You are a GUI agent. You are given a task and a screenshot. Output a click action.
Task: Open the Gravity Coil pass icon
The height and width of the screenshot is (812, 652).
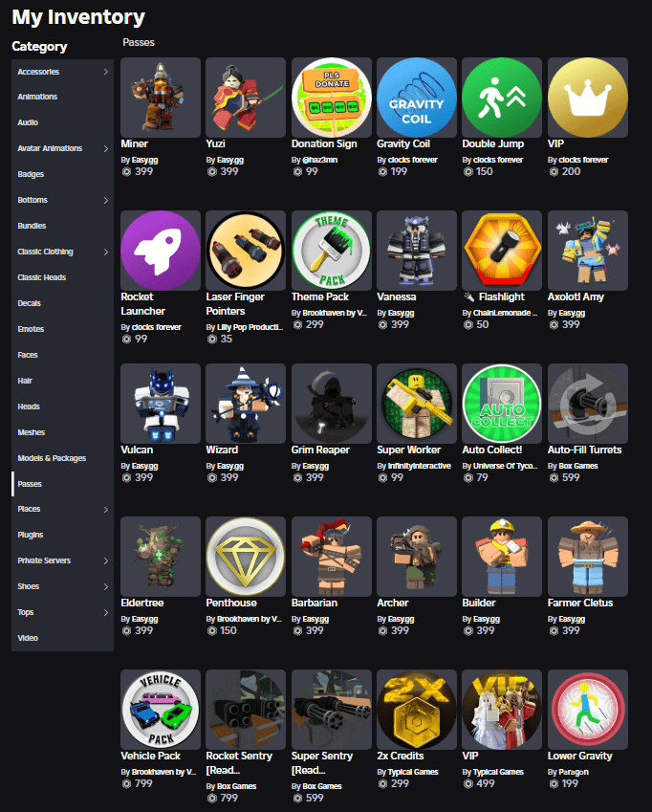[x=416, y=97]
